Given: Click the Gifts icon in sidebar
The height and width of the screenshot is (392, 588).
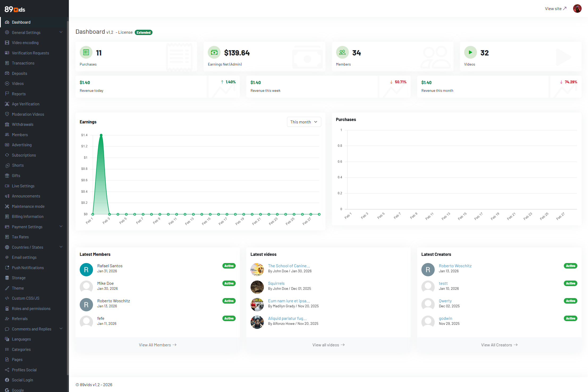Looking at the screenshot, I should (7, 175).
